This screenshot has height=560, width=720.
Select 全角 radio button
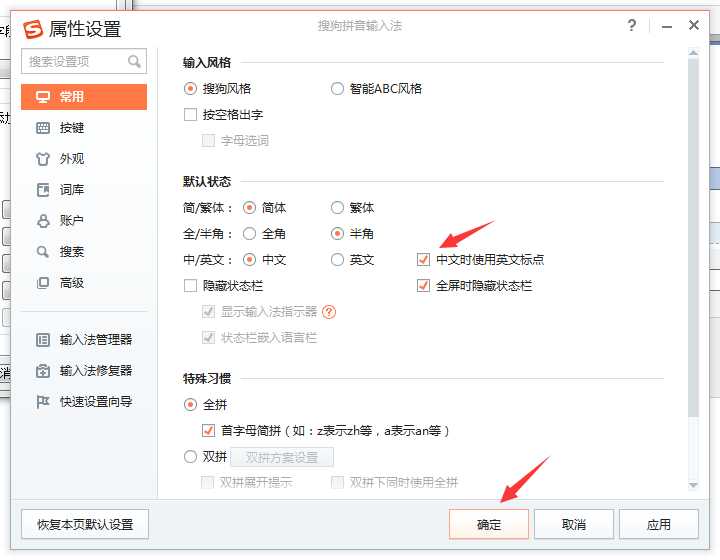click(x=249, y=234)
